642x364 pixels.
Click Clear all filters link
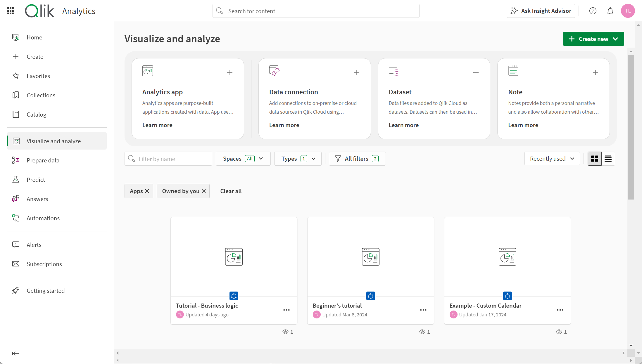point(231,191)
